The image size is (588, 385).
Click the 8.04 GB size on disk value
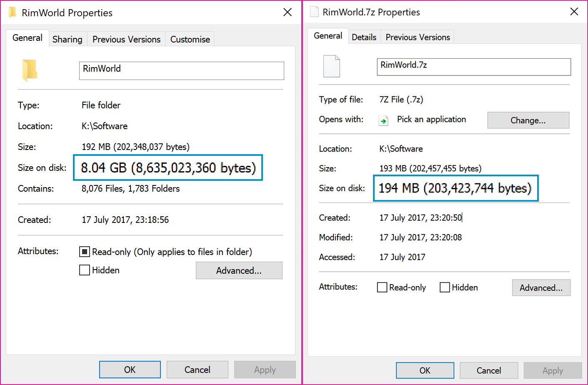click(x=168, y=167)
